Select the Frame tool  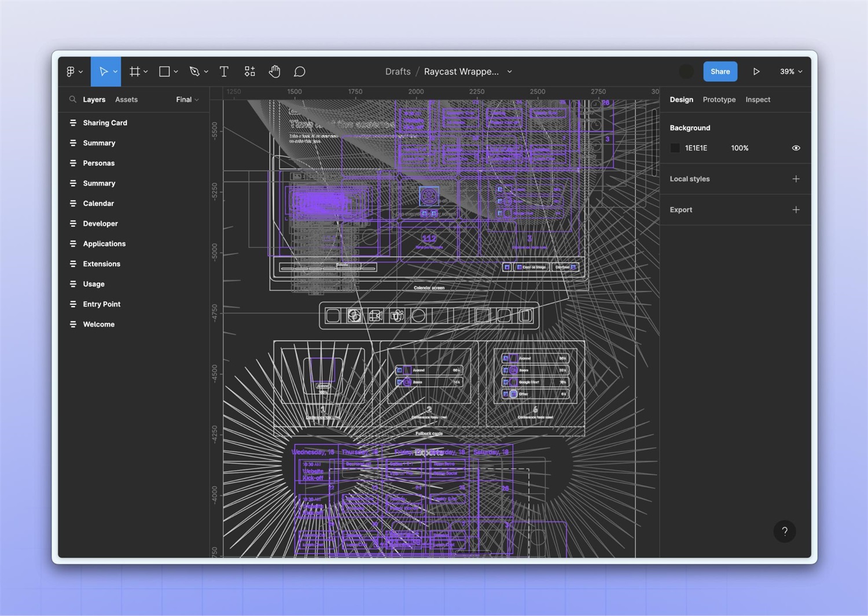tap(135, 72)
